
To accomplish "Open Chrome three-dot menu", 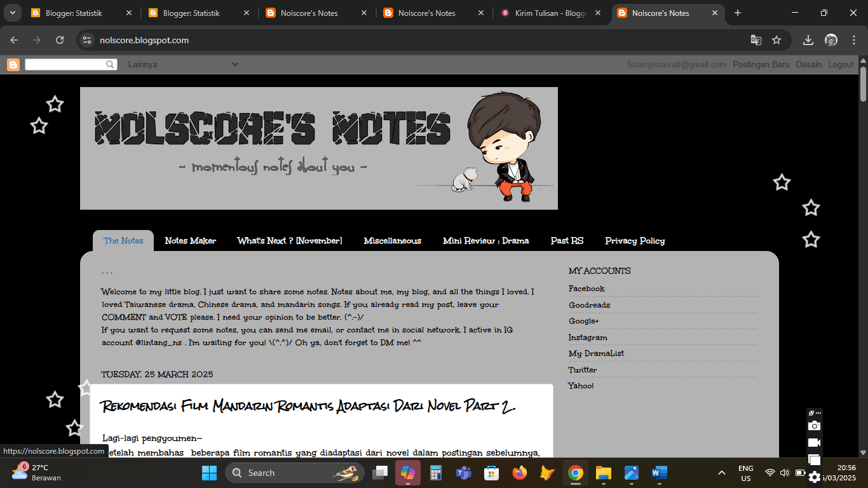I will click(x=854, y=40).
